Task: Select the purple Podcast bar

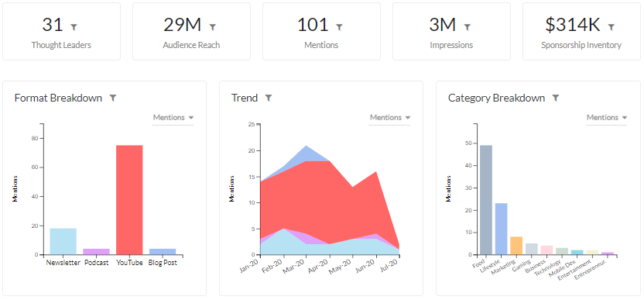Action: (96, 252)
